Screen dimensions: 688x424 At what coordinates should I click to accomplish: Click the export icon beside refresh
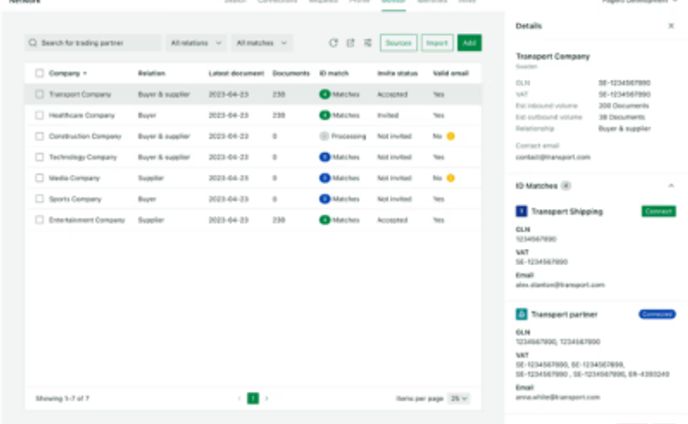[x=351, y=43]
